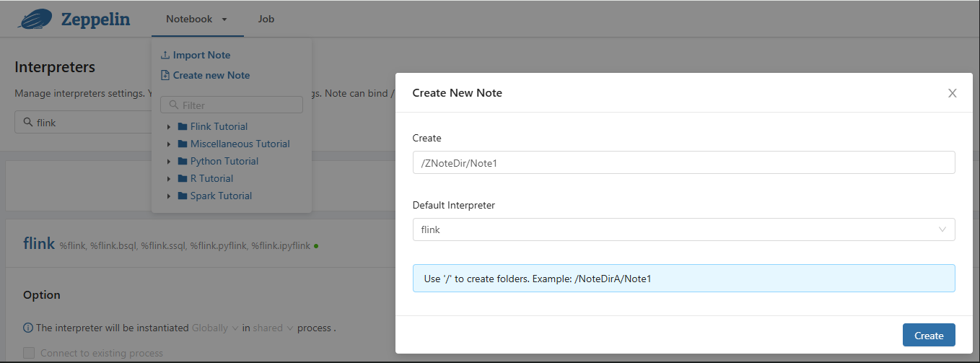Click the Flink Tutorial folder icon
The width and height of the screenshot is (980, 363).
(183, 126)
